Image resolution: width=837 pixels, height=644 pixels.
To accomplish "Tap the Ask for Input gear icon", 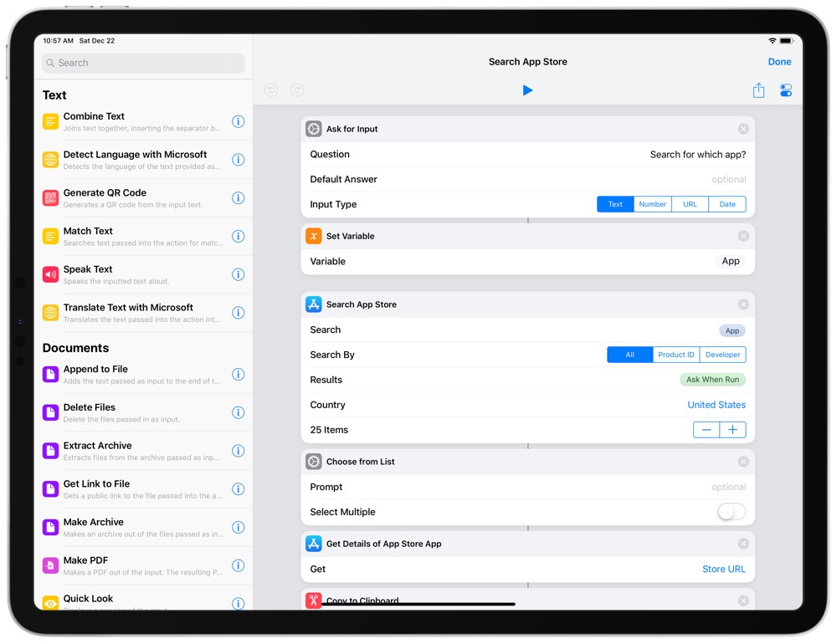I will tap(313, 129).
